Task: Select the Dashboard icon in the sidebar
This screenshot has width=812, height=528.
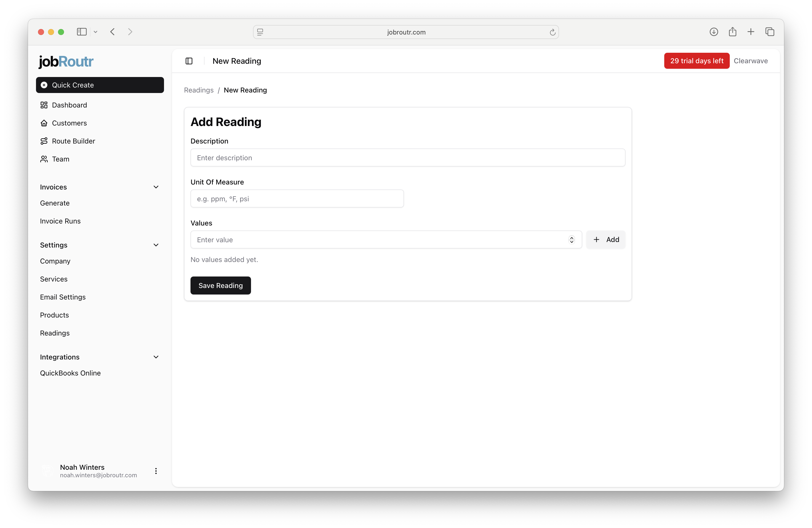Action: [45, 105]
